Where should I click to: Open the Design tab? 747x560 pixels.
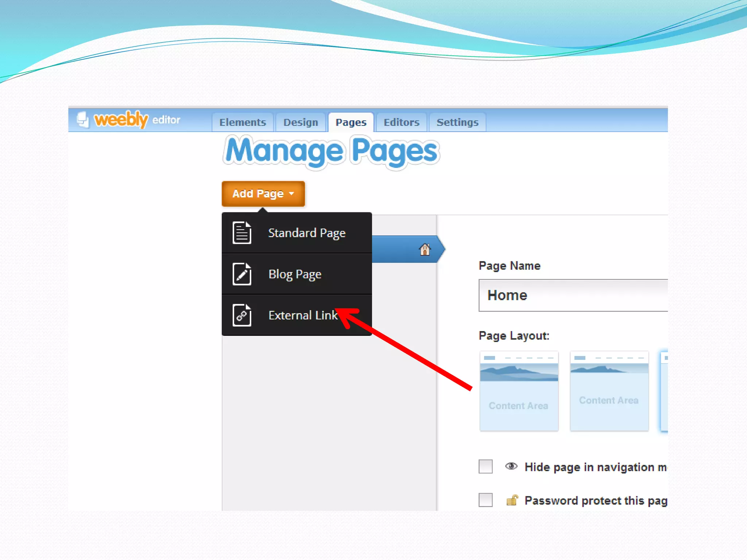coord(301,122)
